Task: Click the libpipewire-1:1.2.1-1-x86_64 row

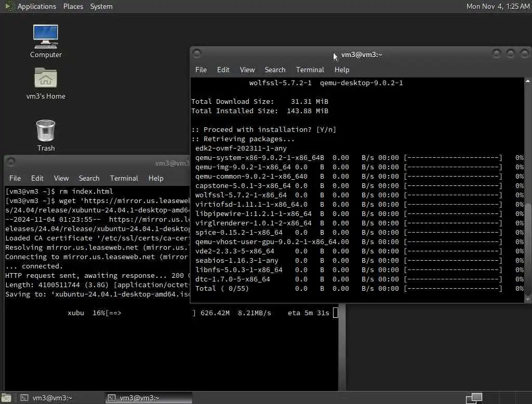Action: coord(360,214)
